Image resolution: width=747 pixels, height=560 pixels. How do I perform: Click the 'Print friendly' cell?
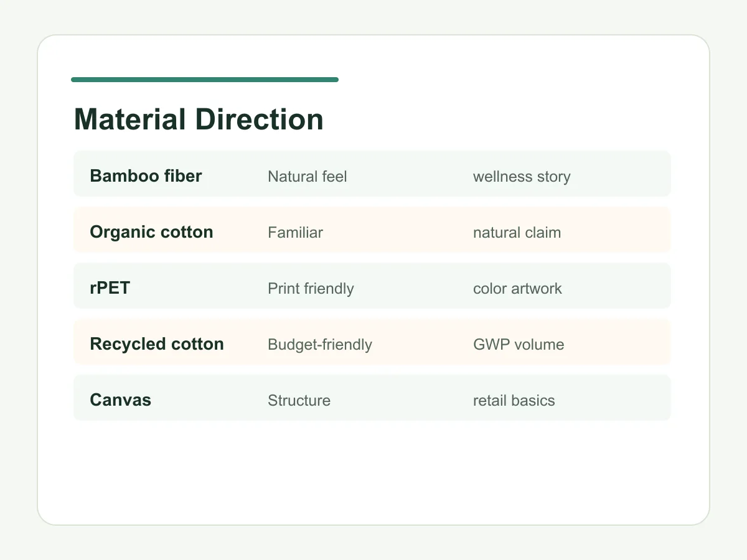[x=311, y=289]
